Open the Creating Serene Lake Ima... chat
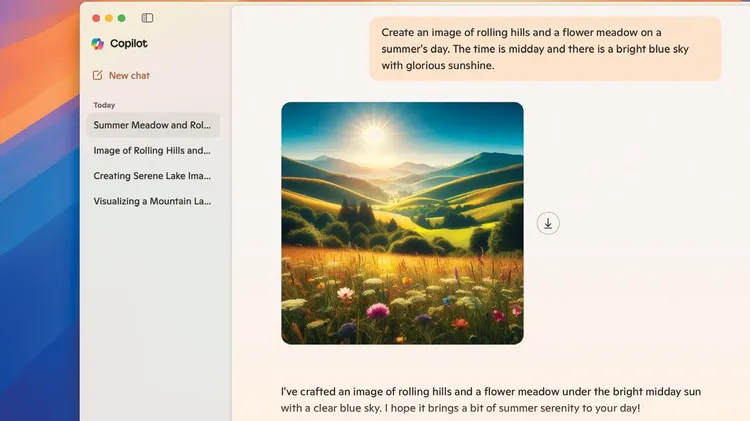The width and height of the screenshot is (750, 421). [x=152, y=176]
